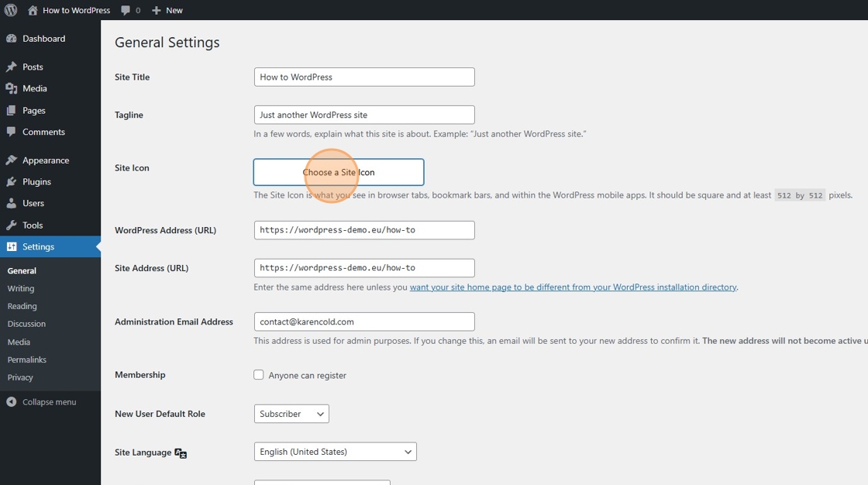This screenshot has height=485, width=868.
Task: Click the Dashboard gauge icon
Action: [x=11, y=38]
